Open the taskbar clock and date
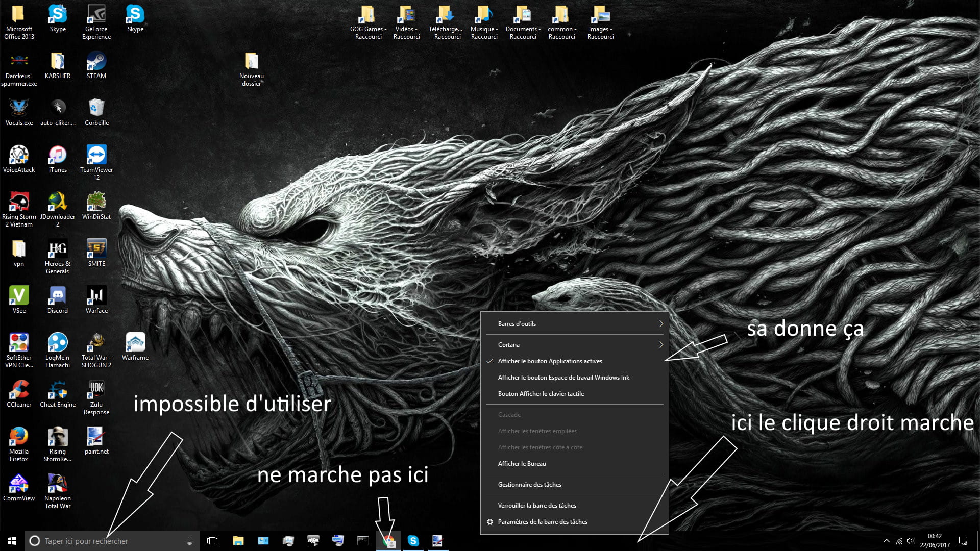The image size is (980, 551). 935,541
